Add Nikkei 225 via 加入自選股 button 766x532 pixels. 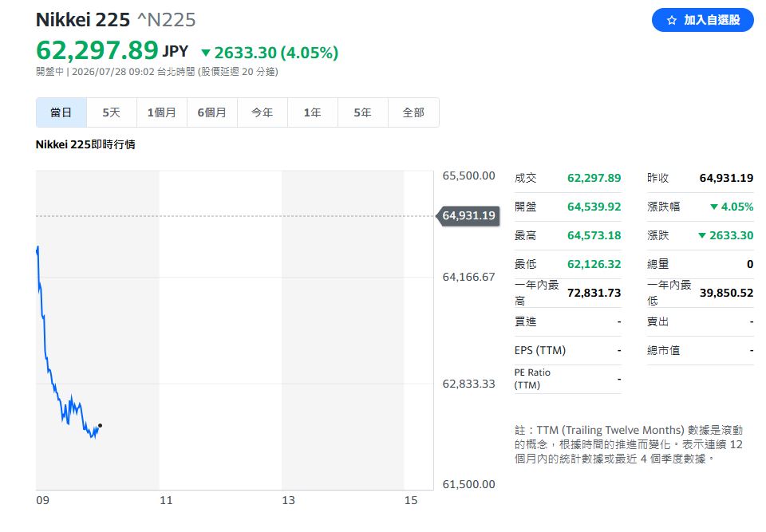[702, 20]
